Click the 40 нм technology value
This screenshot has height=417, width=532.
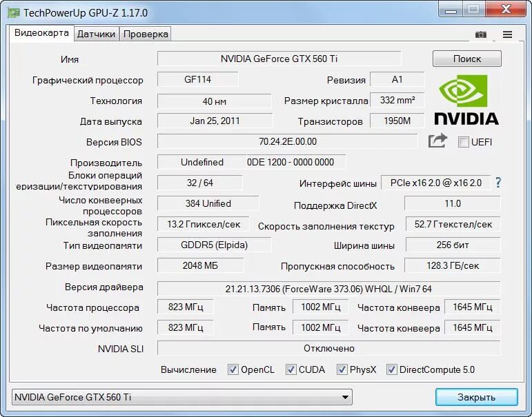215,101
